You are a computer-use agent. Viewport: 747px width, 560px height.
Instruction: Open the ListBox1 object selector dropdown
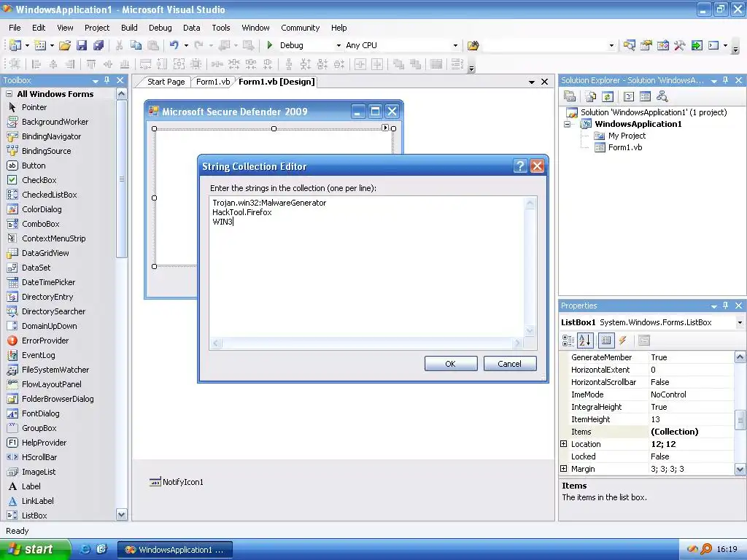740,322
